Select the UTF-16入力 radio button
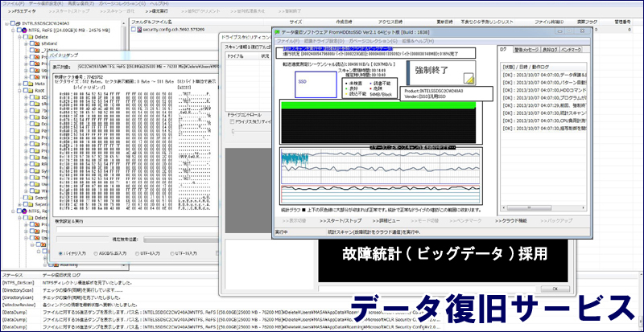The image size is (644, 332). [172, 253]
